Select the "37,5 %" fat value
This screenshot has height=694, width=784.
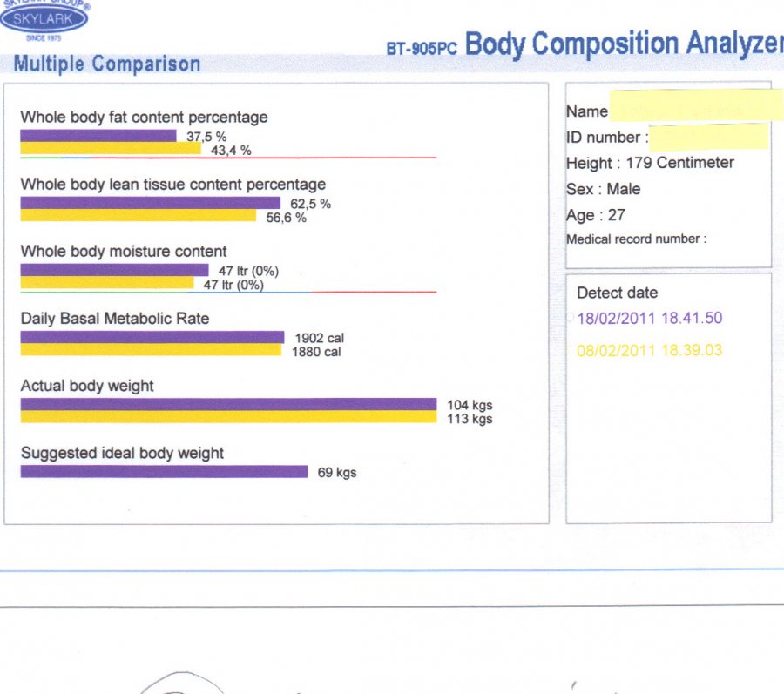click(206, 137)
